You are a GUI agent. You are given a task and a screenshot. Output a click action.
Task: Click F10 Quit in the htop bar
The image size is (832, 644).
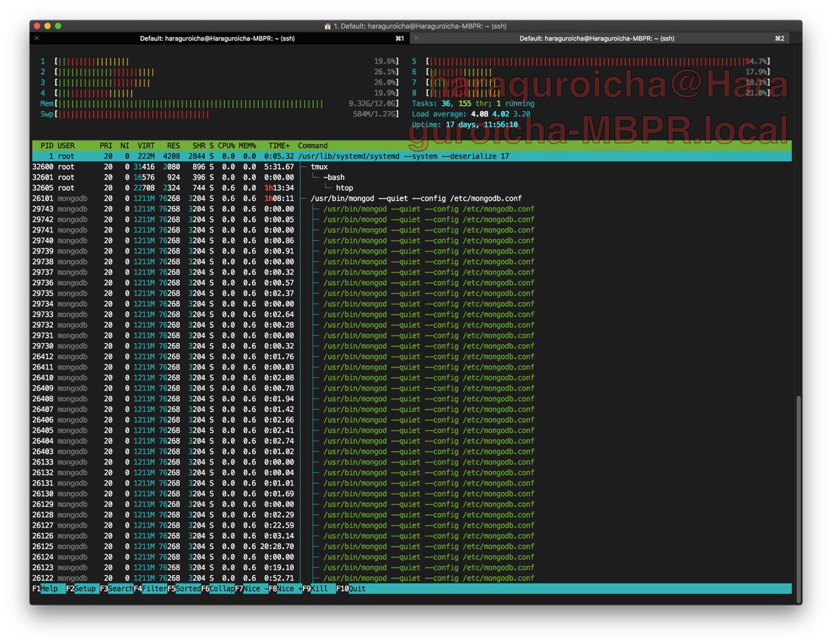coord(351,589)
